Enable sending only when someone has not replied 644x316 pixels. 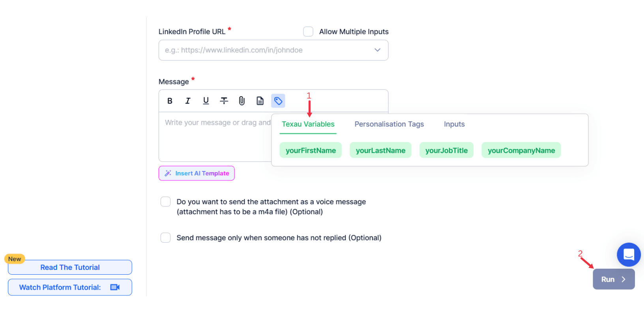pyautogui.click(x=165, y=238)
